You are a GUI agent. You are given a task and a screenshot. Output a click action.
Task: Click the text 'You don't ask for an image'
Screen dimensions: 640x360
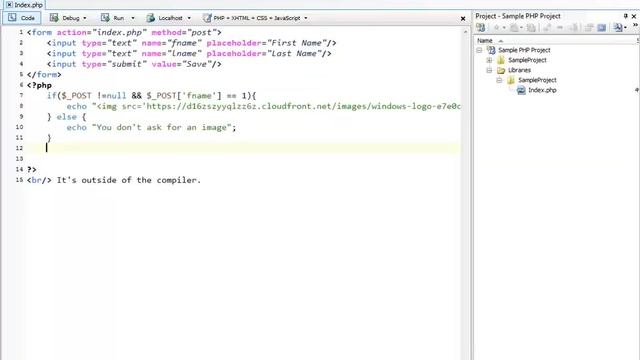pyautogui.click(x=161, y=127)
